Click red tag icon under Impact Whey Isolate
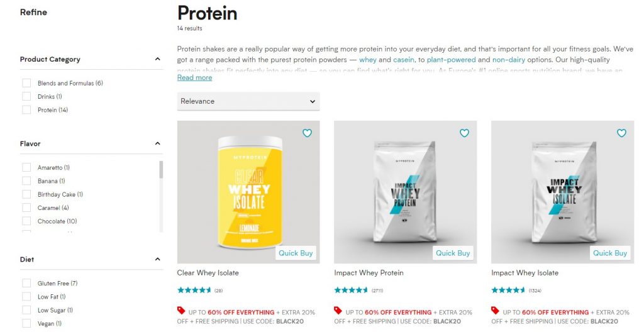 point(496,311)
